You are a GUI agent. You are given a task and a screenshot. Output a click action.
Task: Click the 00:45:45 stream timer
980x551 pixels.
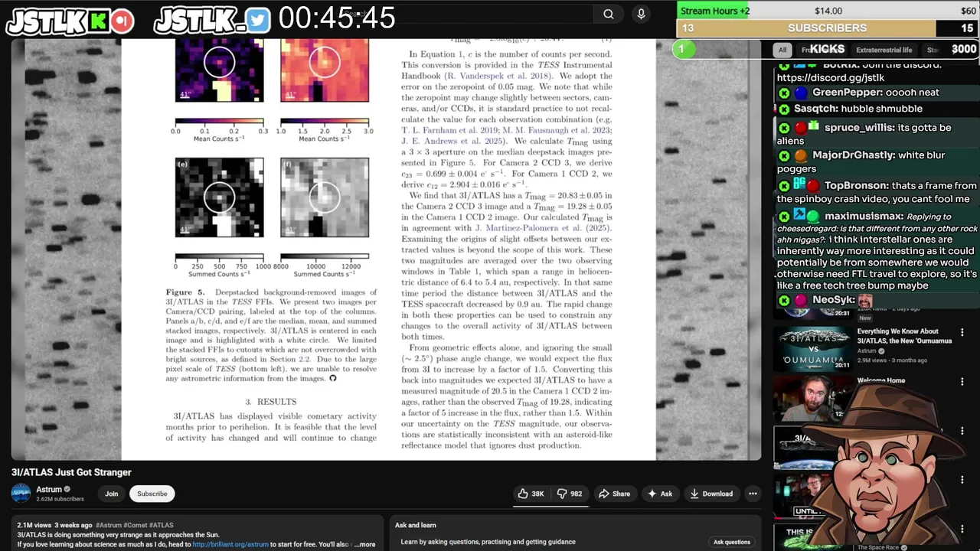click(x=337, y=18)
